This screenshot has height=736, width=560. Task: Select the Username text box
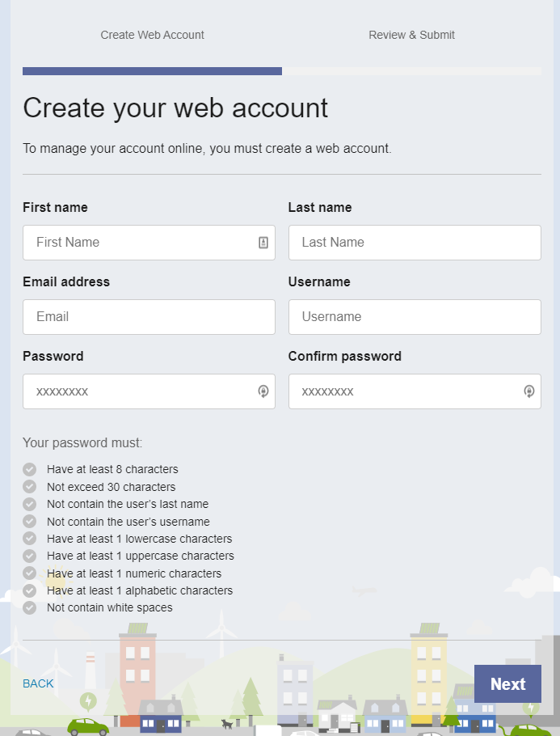coord(414,317)
